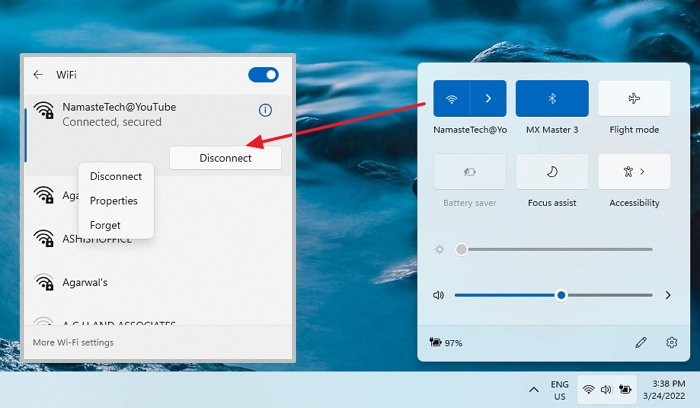Click the Focus assist label
This screenshot has height=408, width=700.
[552, 203]
